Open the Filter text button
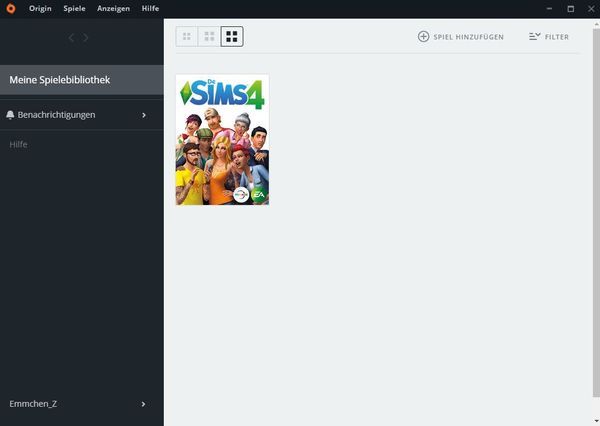Image resolution: width=600 pixels, height=426 pixels. [x=557, y=37]
